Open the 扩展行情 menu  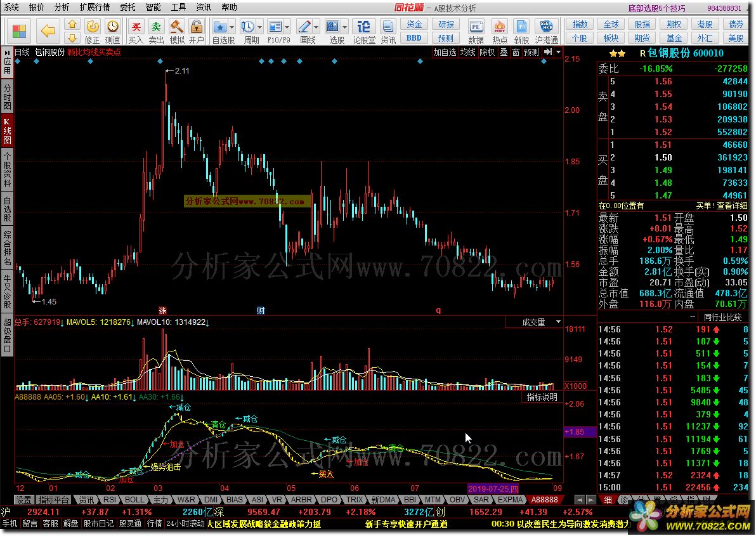point(94,7)
